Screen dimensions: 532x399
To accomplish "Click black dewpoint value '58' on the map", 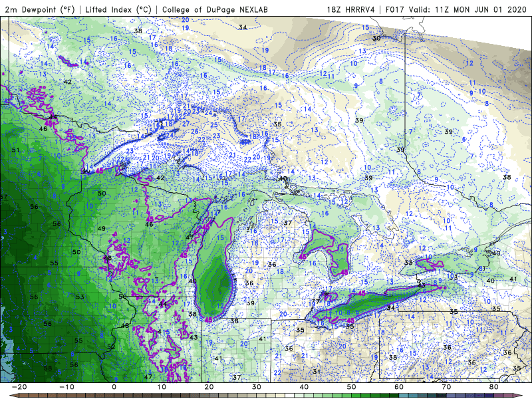I will pyautogui.click(x=48, y=368).
